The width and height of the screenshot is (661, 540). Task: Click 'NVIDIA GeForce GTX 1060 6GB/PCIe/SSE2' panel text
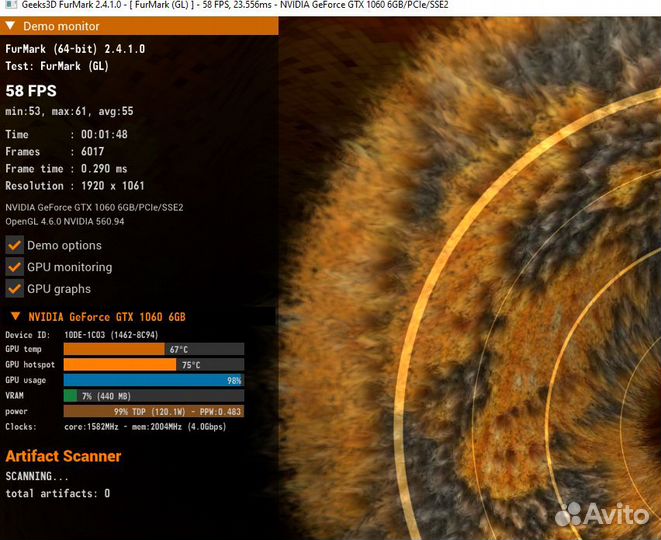click(94, 207)
